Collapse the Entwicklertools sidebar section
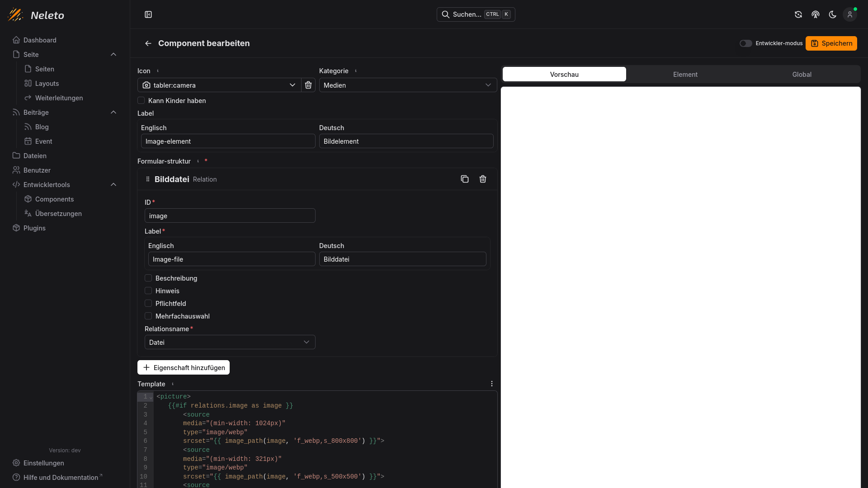Screen dimensions: 868x488 tap(113, 184)
